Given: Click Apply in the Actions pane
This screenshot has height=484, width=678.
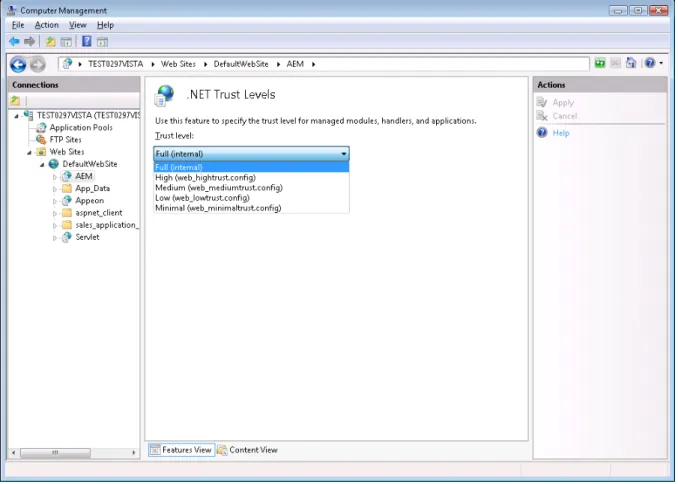Looking at the screenshot, I should (563, 103).
